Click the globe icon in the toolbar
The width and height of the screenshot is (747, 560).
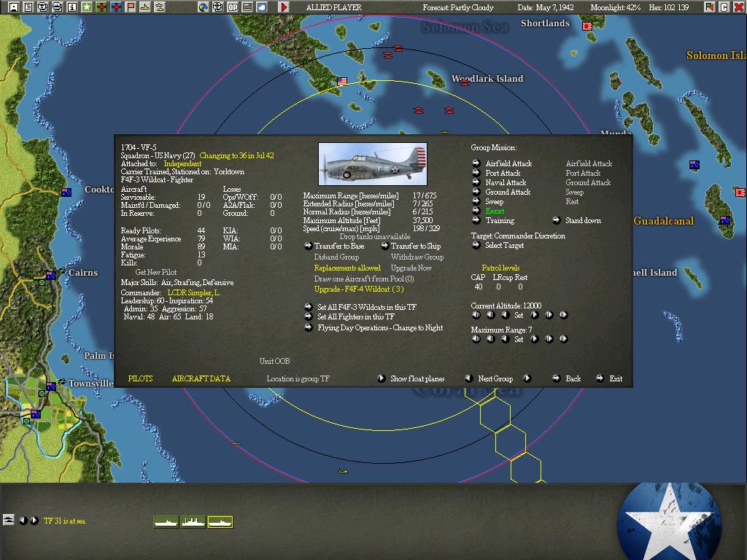click(203, 7)
